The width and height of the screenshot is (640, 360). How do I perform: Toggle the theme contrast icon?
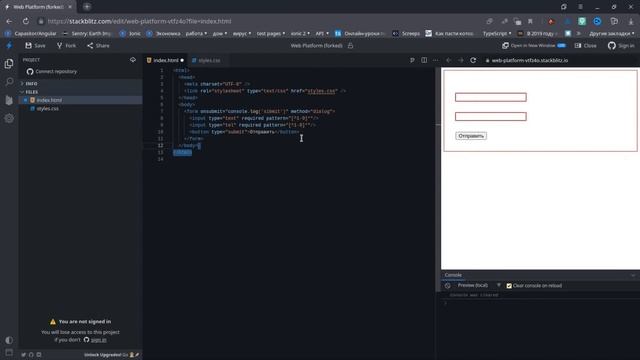tap(9, 340)
